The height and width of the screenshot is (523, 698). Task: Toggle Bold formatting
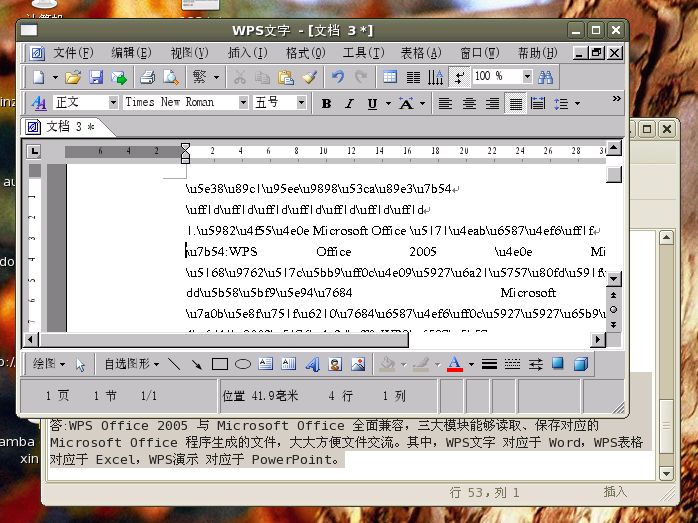click(x=326, y=104)
